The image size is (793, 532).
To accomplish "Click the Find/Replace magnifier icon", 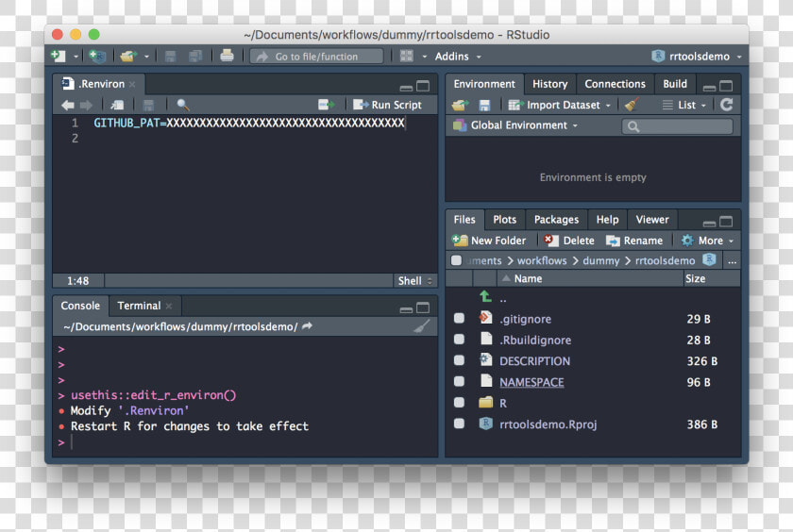I will 183,105.
